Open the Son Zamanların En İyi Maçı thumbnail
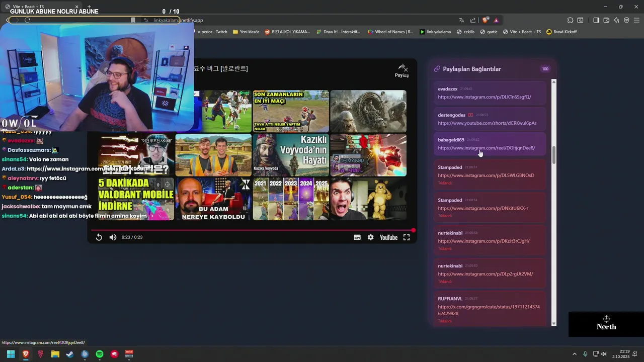Viewport: 644px width, 362px height. pyautogui.click(x=291, y=111)
